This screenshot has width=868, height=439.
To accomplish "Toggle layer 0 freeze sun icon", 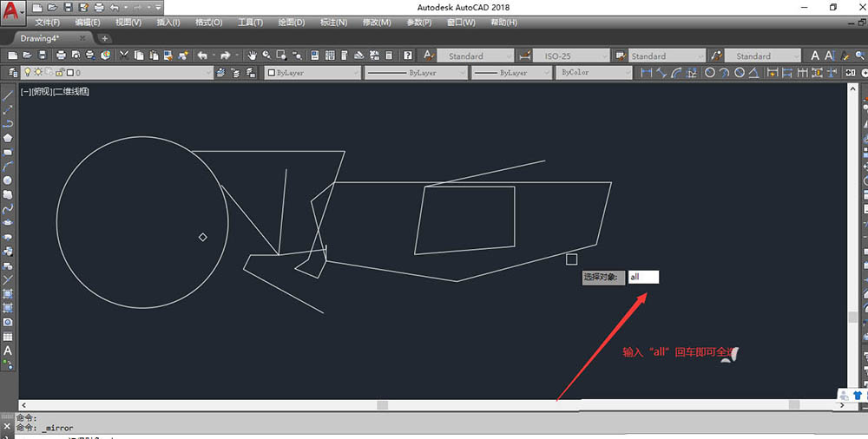I will (x=38, y=73).
